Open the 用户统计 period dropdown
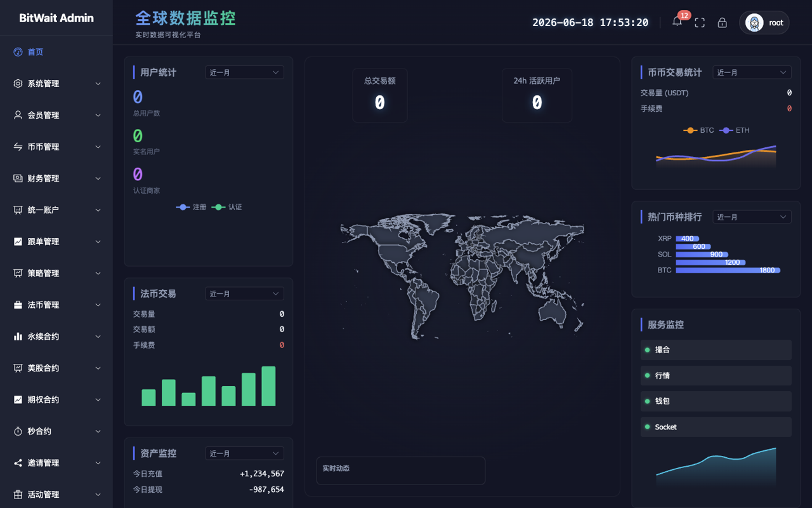 (244, 72)
